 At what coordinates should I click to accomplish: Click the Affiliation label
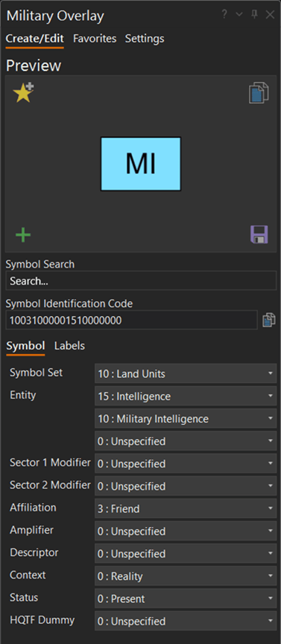(x=34, y=508)
